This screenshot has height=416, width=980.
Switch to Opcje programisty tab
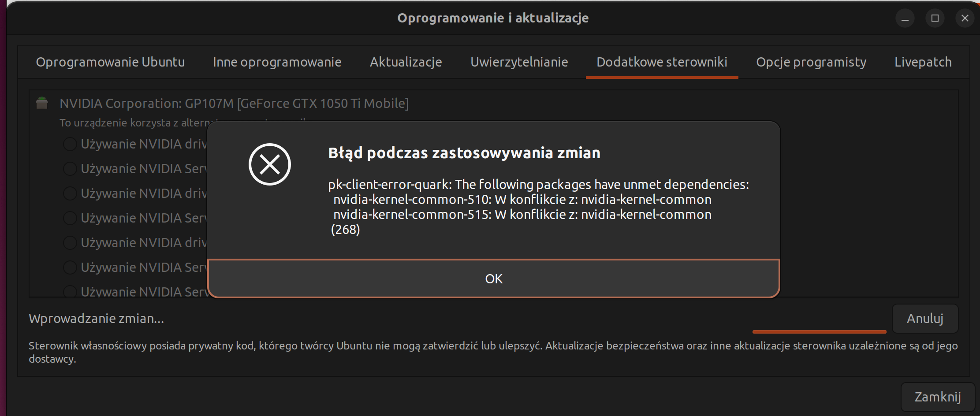pos(811,62)
